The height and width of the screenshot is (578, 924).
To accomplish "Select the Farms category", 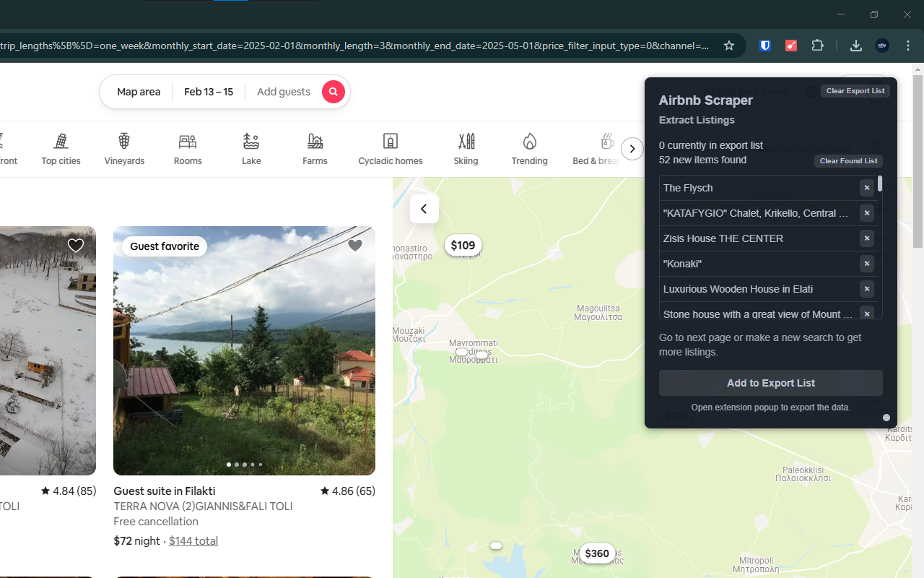I will [315, 149].
